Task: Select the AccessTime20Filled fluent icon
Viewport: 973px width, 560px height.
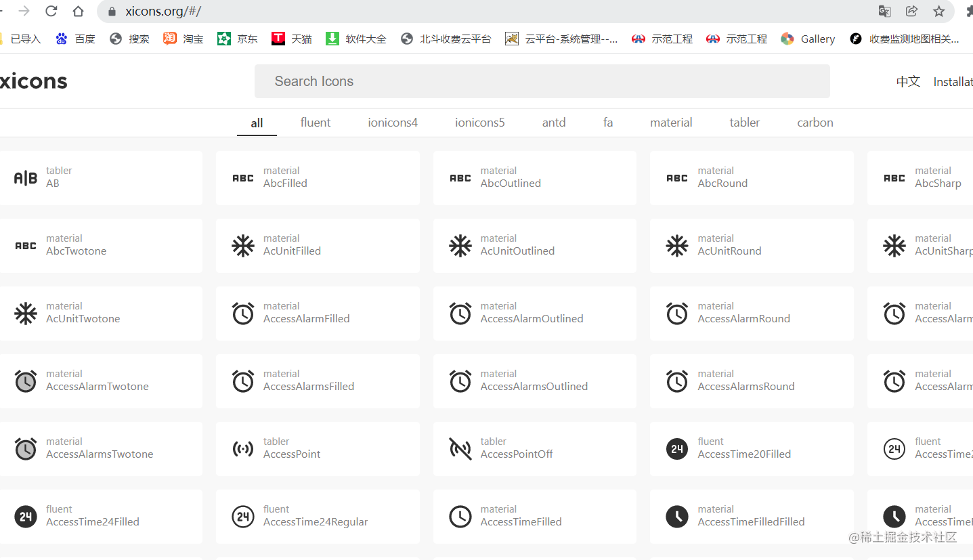Action: tap(677, 449)
